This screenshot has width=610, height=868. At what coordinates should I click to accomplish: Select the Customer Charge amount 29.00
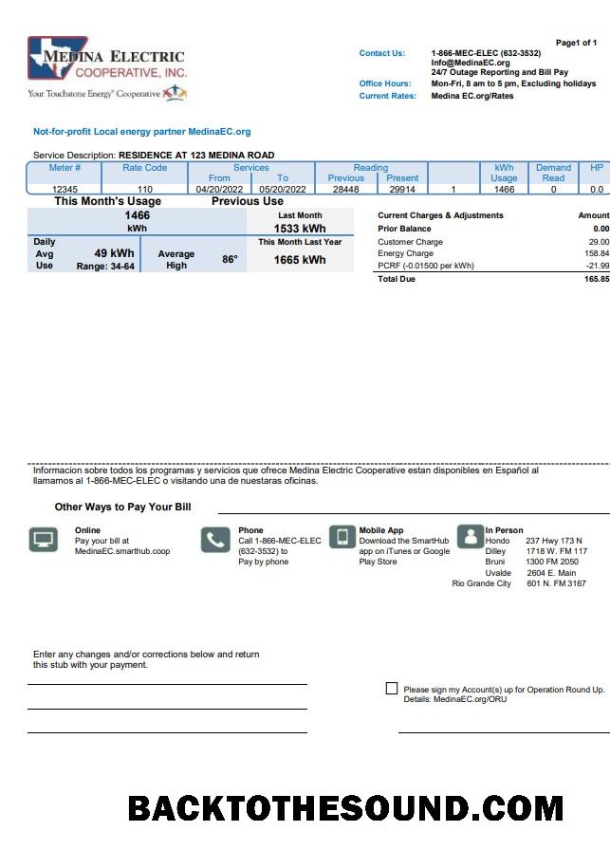coord(599,242)
